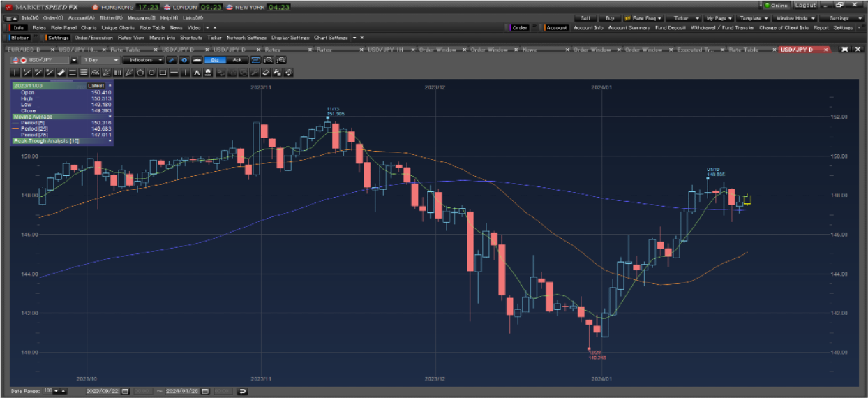868x398 pixels.
Task: Click the chart info icon
Action: pyautogui.click(x=184, y=60)
